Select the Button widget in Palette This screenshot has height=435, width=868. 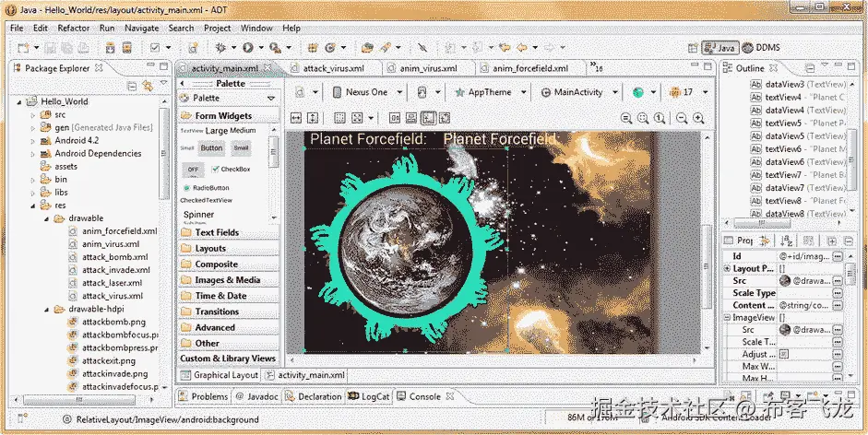tap(211, 147)
